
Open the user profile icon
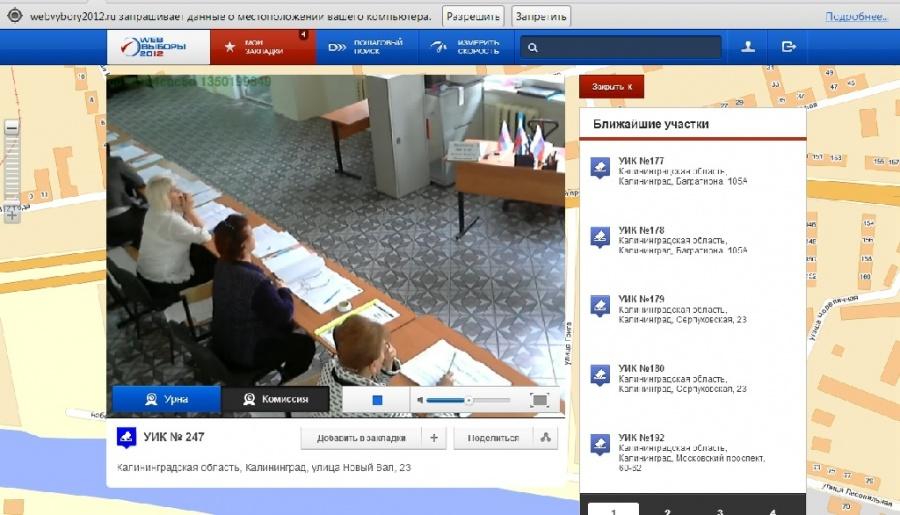(x=747, y=47)
